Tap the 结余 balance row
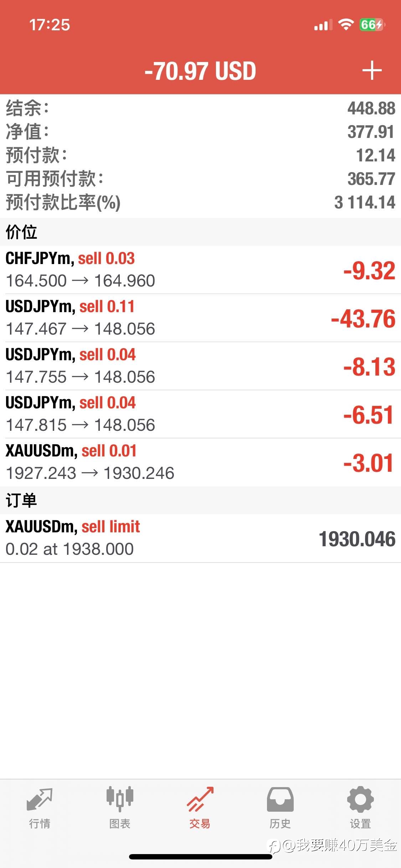 200,108
